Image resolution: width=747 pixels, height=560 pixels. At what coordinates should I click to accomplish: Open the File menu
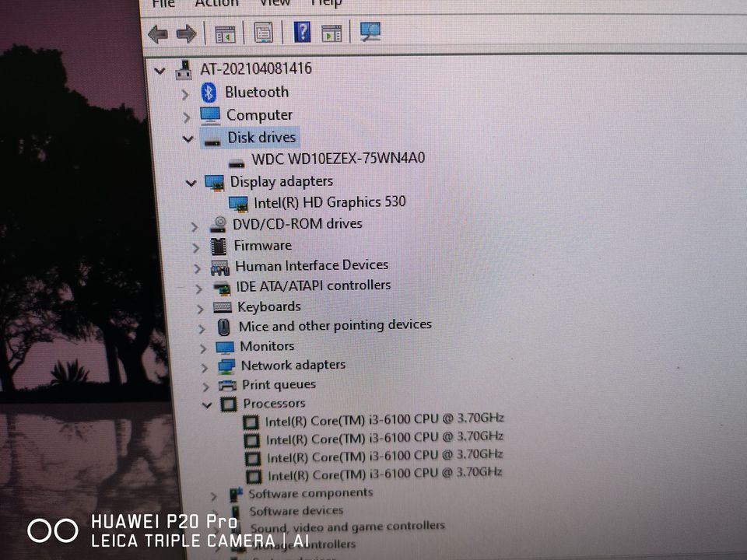point(163,4)
